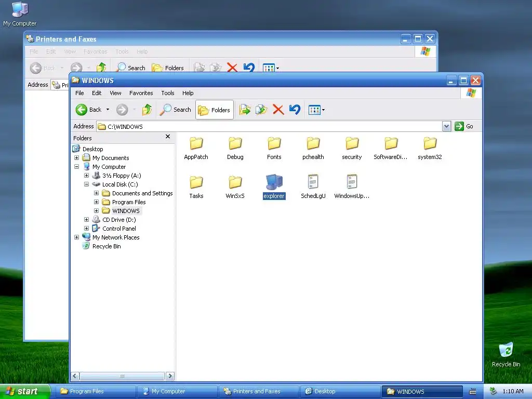This screenshot has width=532, height=399.
Task: Switch to Printers and Faxes taskbar button
Action: (x=258, y=392)
